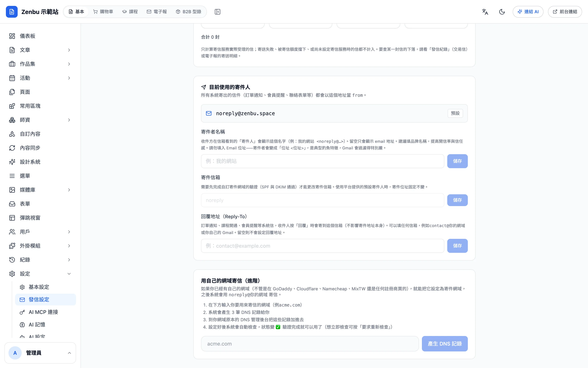Switch to the B2B 型錄 tab
This screenshot has height=368, width=588.
pos(189,12)
